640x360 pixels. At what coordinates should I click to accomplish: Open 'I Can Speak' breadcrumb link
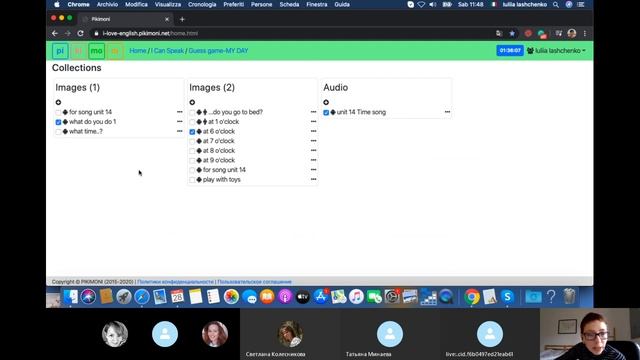pyautogui.click(x=168, y=51)
